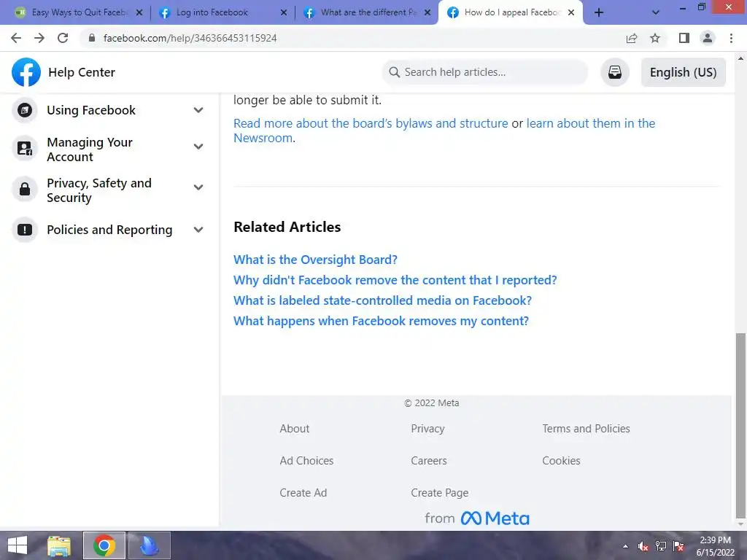
Task: Open Chrome's three-dot menu
Action: point(731,38)
